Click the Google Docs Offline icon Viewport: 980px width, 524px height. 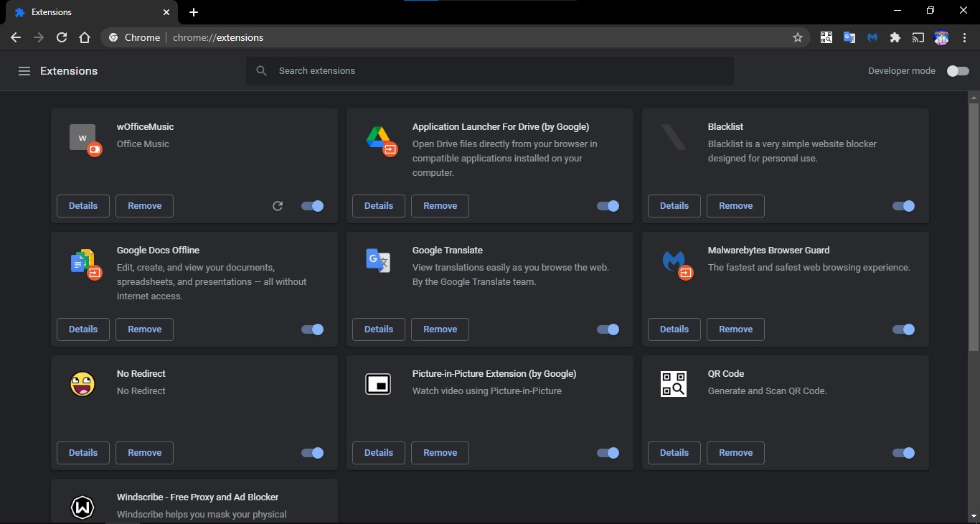[x=85, y=263]
